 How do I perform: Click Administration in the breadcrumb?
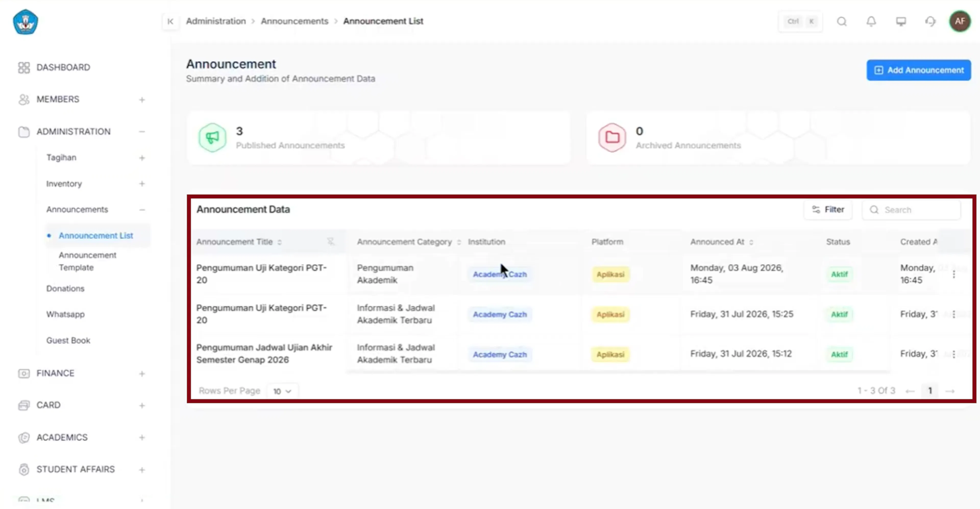pos(216,21)
